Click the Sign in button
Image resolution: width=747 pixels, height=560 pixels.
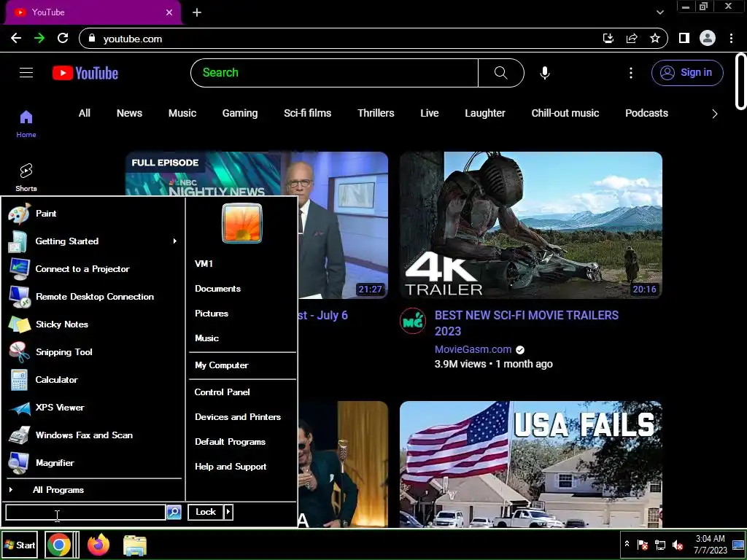687,73
